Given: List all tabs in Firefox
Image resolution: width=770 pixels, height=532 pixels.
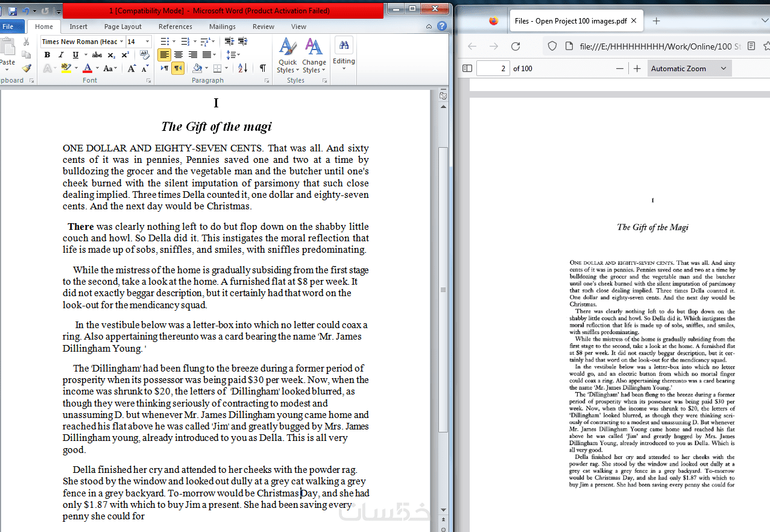Looking at the screenshot, I should (x=766, y=21).
